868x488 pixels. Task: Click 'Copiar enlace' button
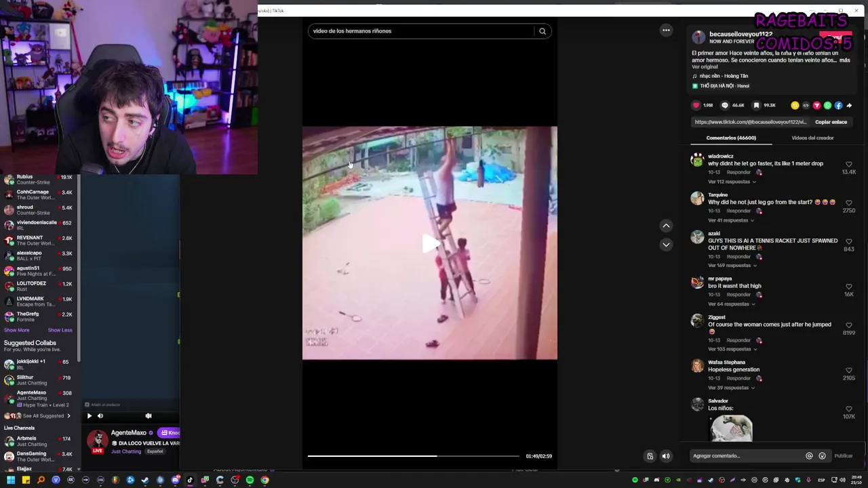[x=831, y=122]
